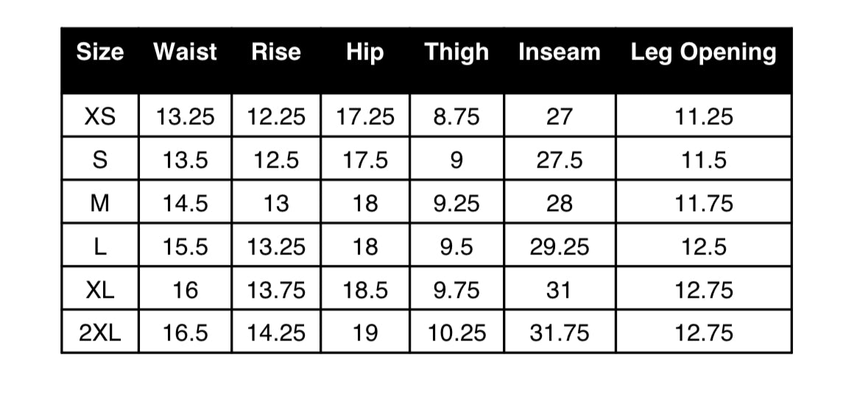Select the Hip column header
This screenshot has width=868, height=417.
tap(365, 52)
